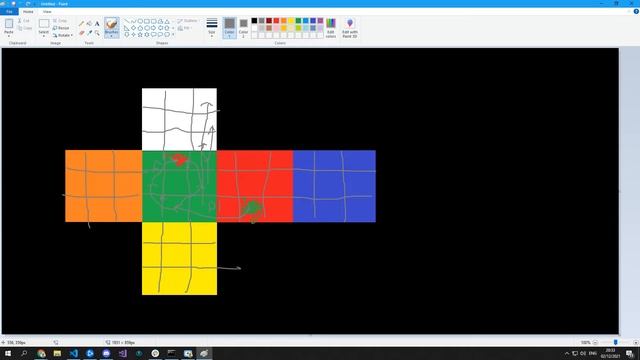Open Paint Help icon
Viewport: 640px width, 360px height.
636,11
